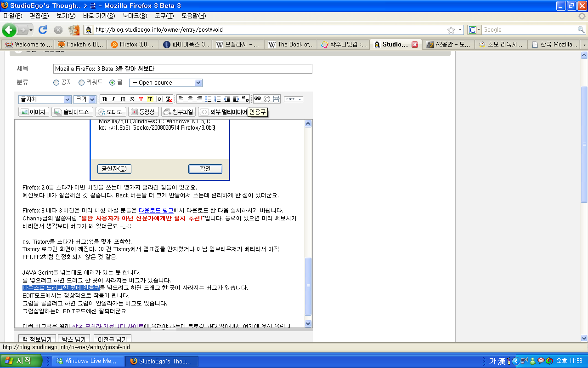Open the 글자체 font family dropdown

(x=45, y=99)
